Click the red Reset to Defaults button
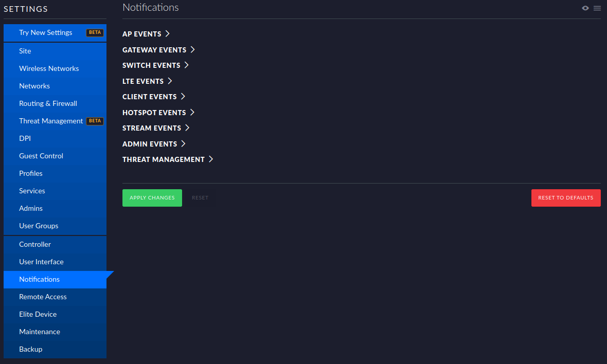 (565, 197)
